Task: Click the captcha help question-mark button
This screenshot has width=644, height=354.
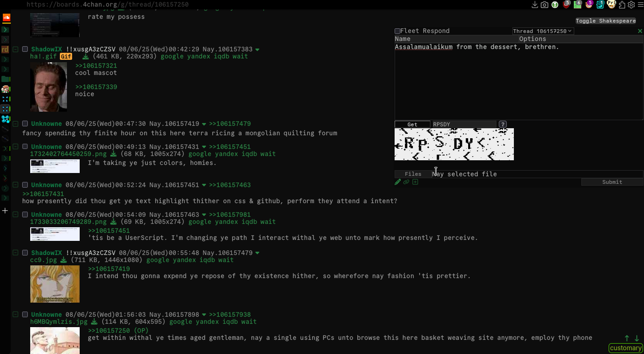Action: [503, 124]
